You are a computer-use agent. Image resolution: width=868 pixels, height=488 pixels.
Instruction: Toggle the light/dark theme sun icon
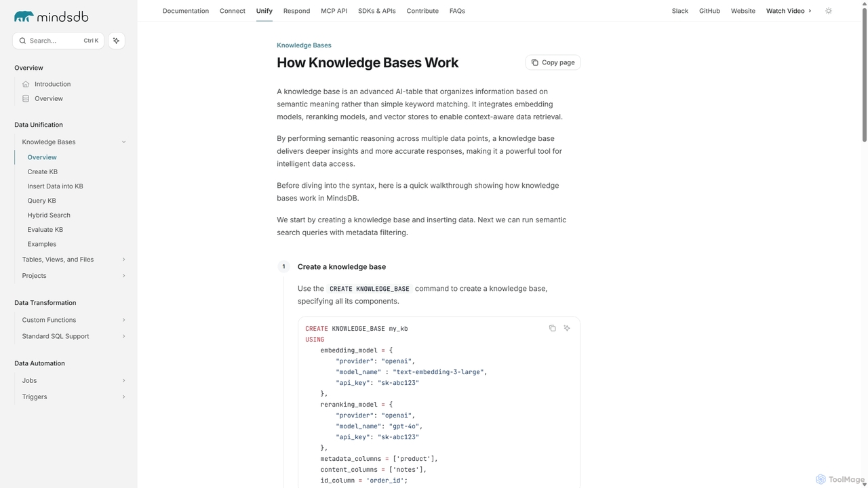[x=828, y=11]
